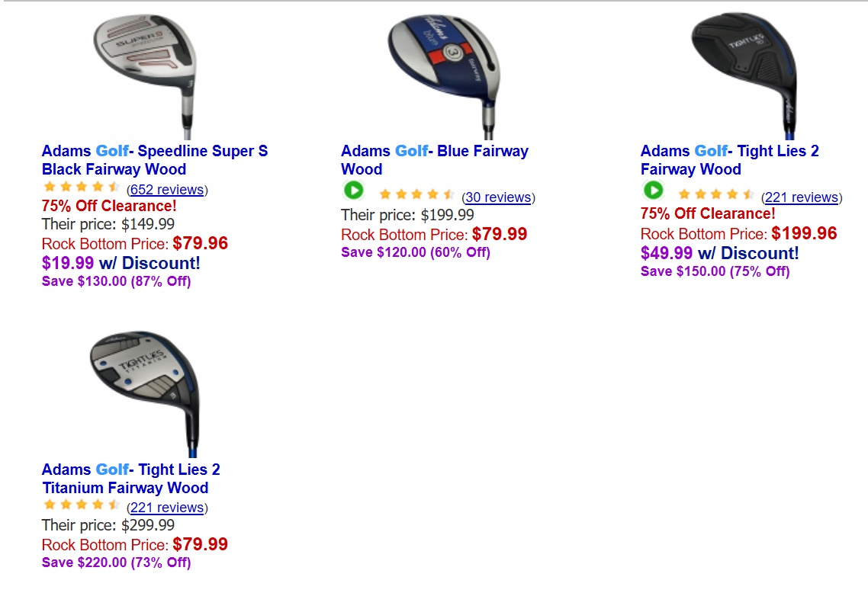Open Speedline Super S Black Fairway Wood title
868x609 pixels.
click(154, 160)
